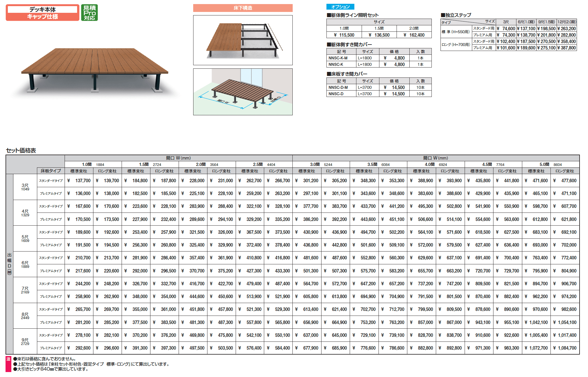Click the ¥74,600 step price
Image resolution: width=588 pixels, height=377 pixels.
coord(506,29)
